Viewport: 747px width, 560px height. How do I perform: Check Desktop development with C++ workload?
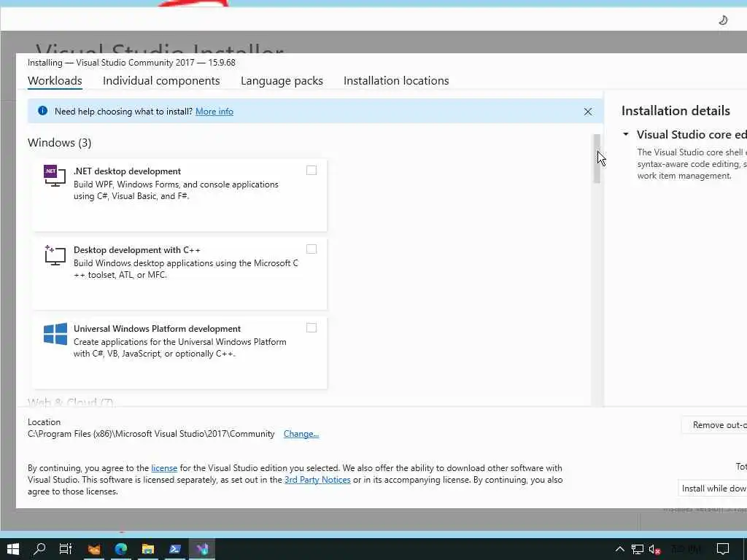click(311, 249)
